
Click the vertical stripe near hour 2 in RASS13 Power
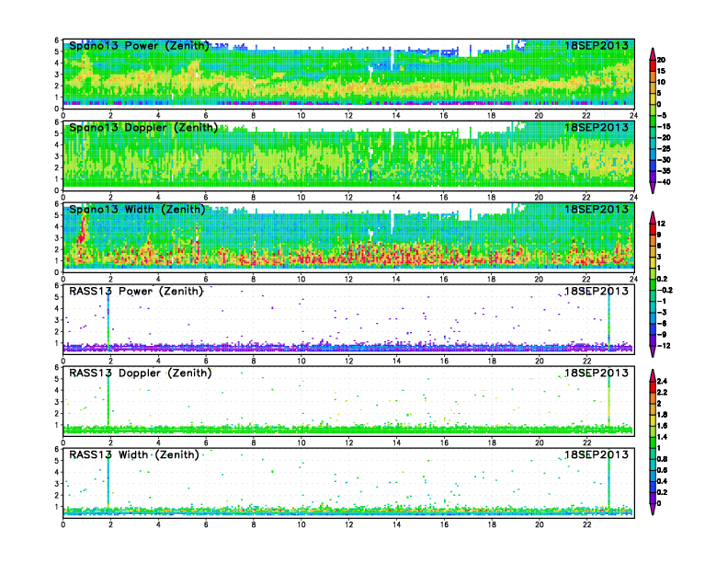(x=108, y=320)
